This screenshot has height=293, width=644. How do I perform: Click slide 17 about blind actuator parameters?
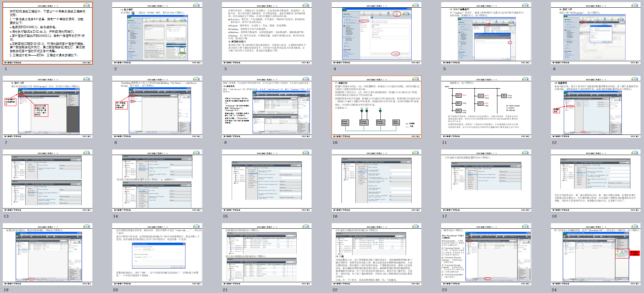486,181
